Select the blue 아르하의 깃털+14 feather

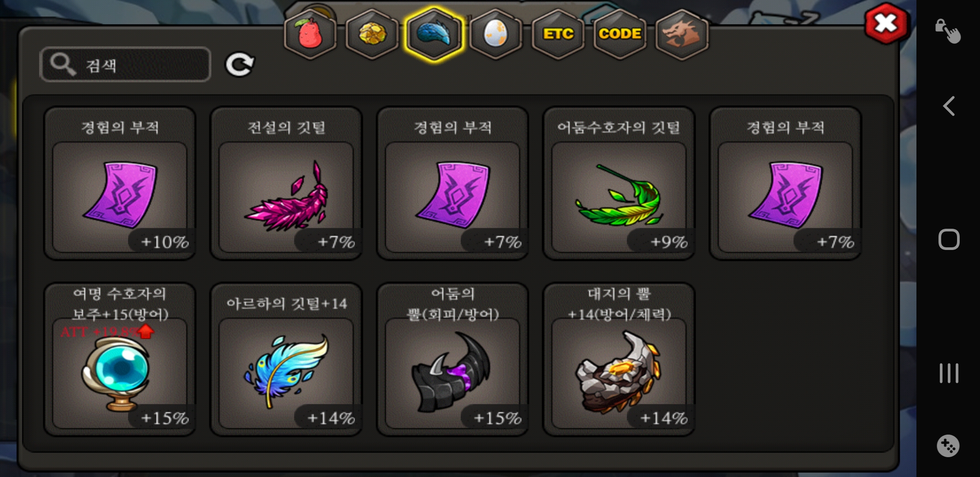pos(286,360)
